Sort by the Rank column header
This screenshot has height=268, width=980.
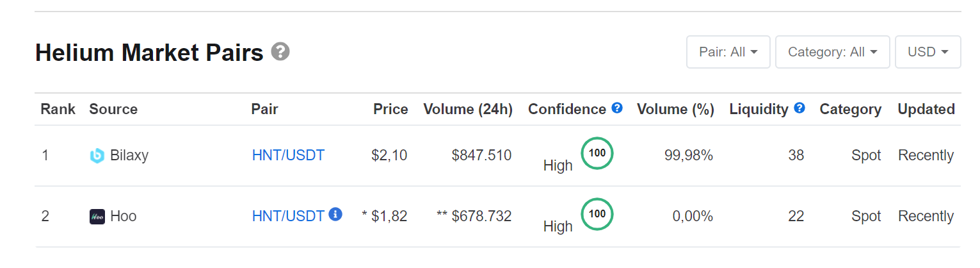click(x=58, y=110)
